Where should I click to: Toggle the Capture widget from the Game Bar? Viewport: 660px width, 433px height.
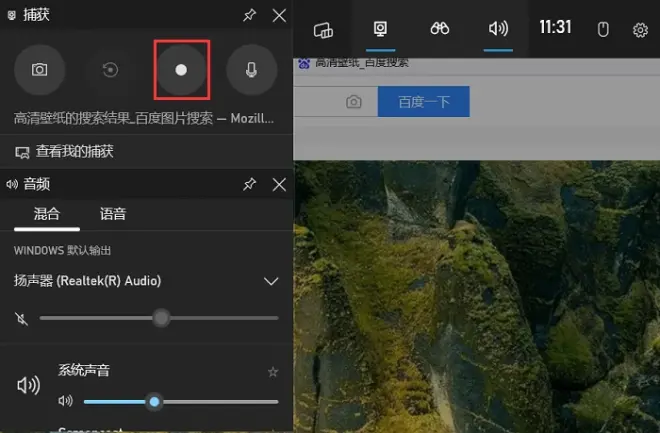(x=381, y=29)
